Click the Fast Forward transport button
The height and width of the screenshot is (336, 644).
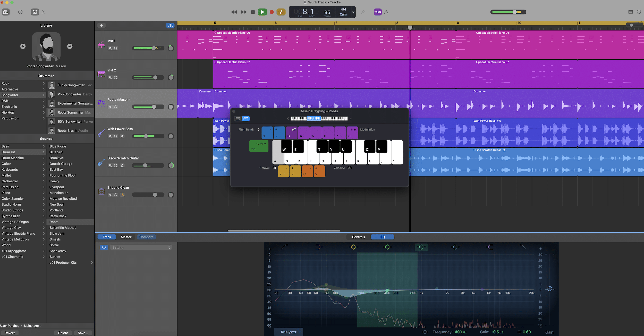[244, 12]
